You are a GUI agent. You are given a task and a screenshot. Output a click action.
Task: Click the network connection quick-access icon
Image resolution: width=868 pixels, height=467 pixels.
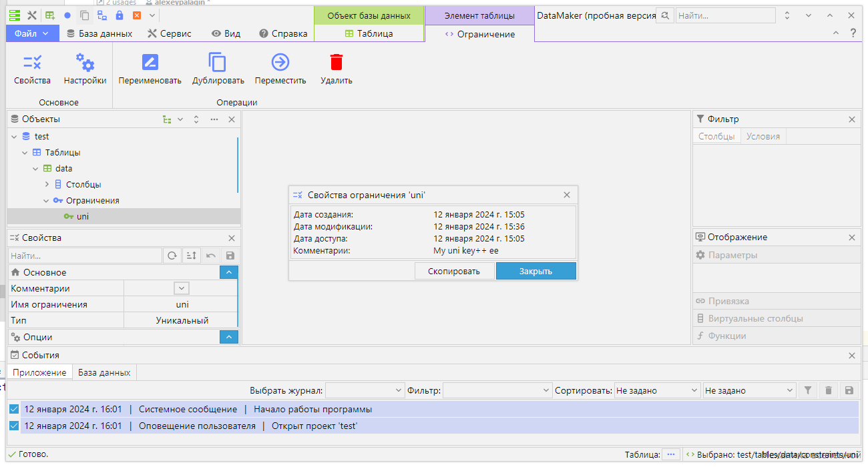pos(102,15)
